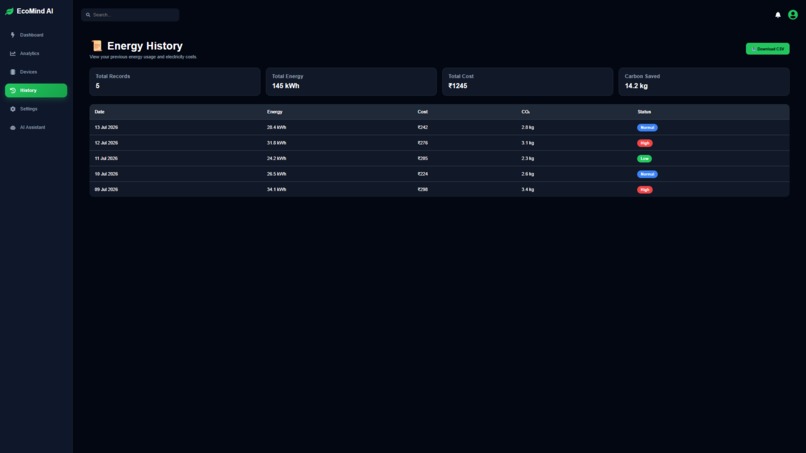Click the Download CSV button
806x453 pixels.
(x=767, y=49)
